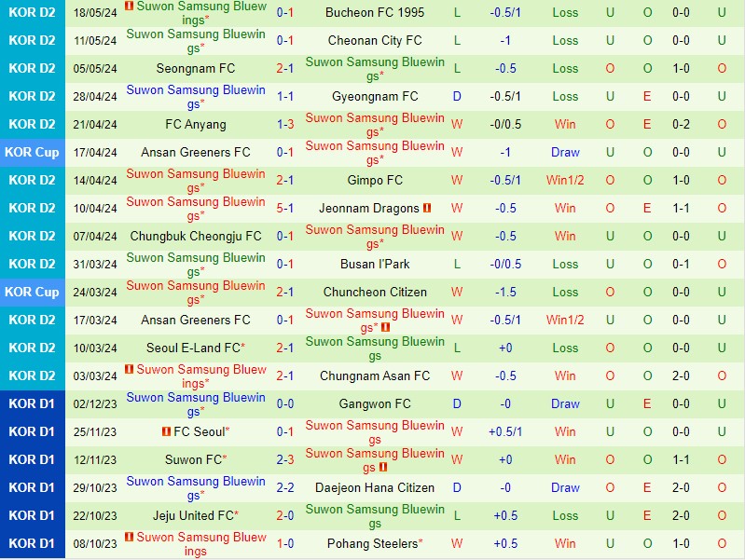The height and width of the screenshot is (560, 745).
Task: Select date 31/03/24
Action: tap(95, 264)
